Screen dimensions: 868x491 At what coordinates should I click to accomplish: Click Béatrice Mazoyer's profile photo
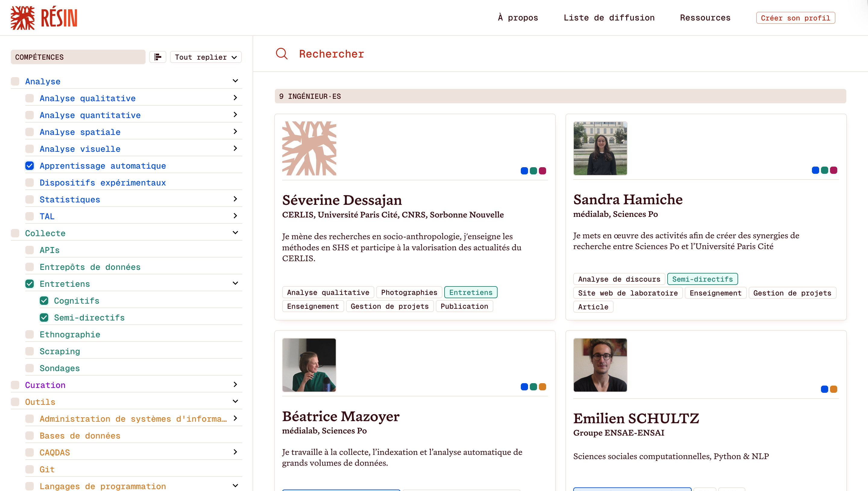pyautogui.click(x=309, y=365)
